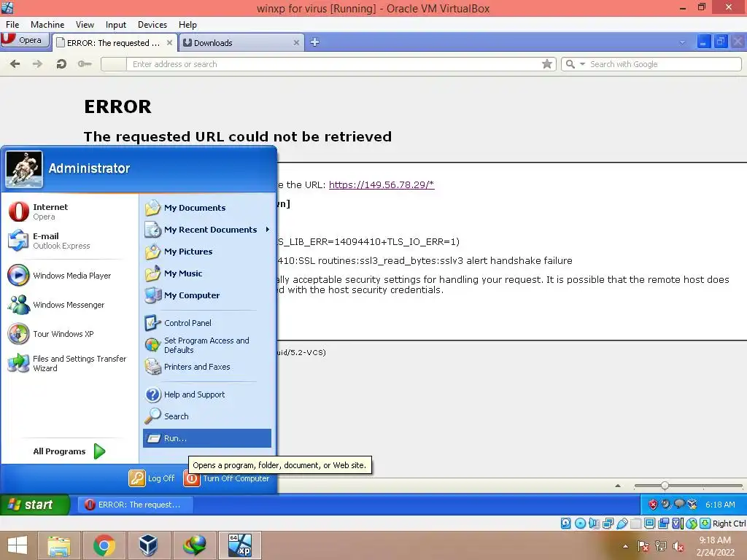Expand My Recent Documents submenu arrow

click(x=268, y=230)
